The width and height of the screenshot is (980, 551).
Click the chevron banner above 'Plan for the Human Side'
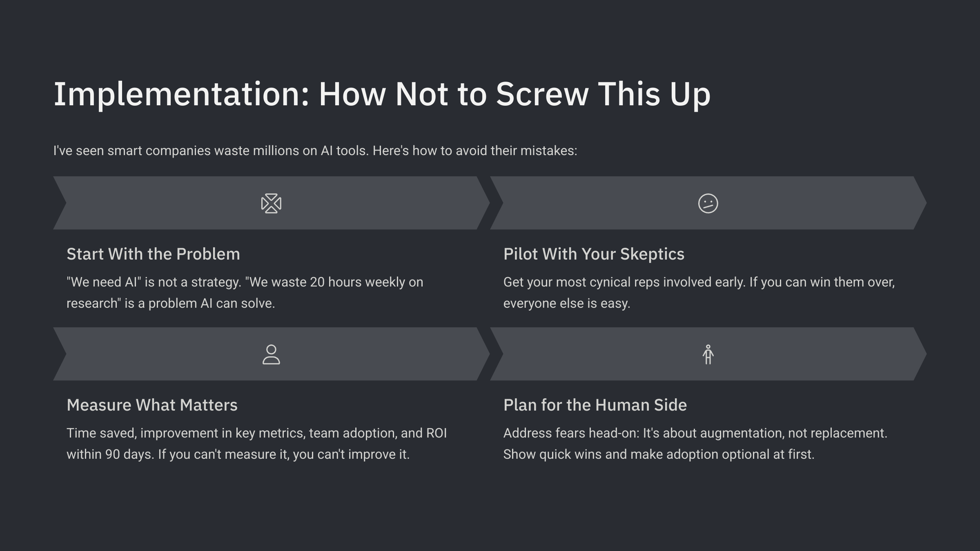pyautogui.click(x=708, y=354)
